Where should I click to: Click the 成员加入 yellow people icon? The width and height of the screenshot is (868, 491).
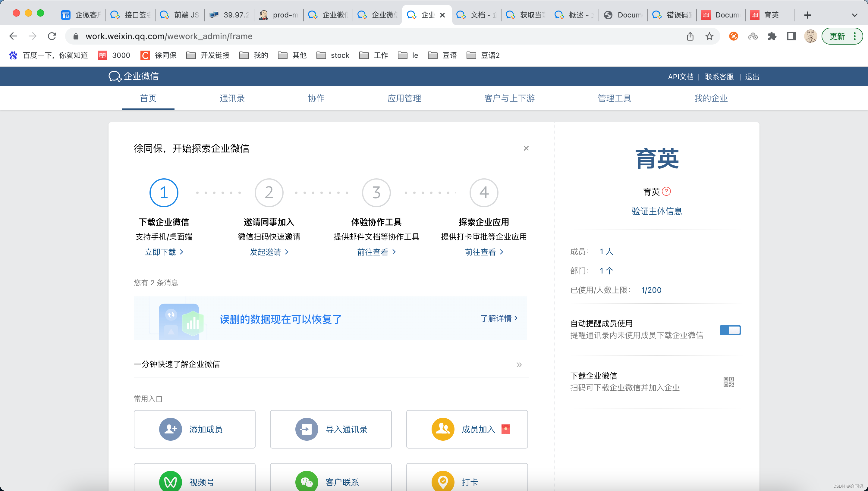coord(443,429)
